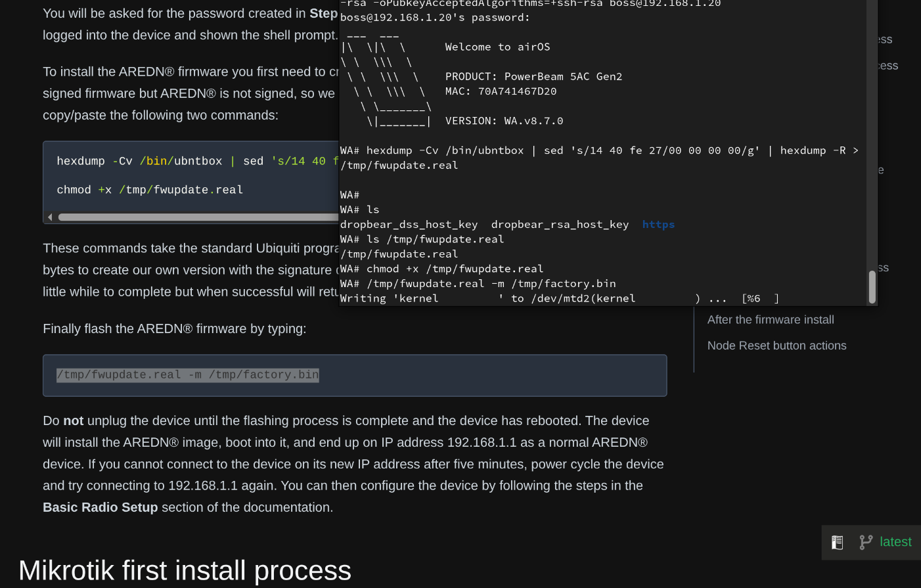
Task: Click the blue 'https' directory name in terminal
Action: click(x=658, y=224)
